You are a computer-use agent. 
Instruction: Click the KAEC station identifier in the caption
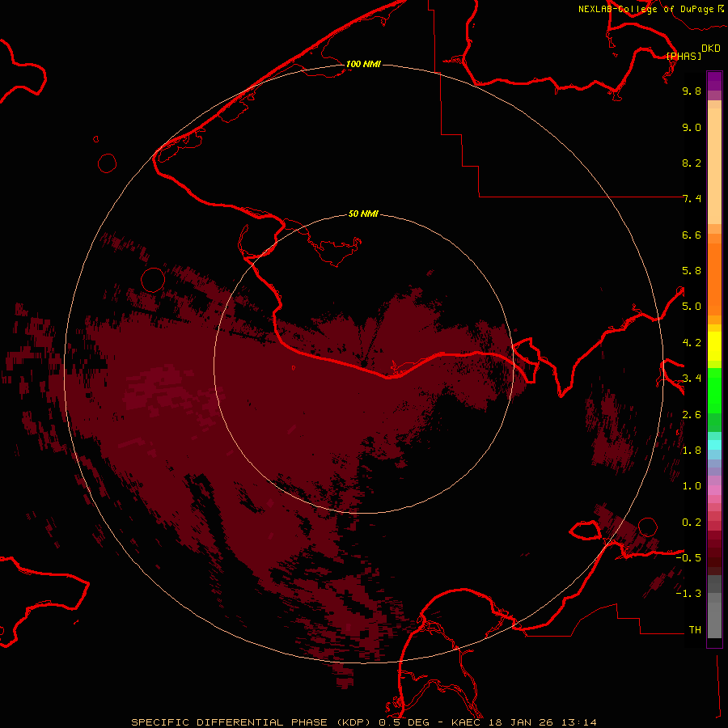466,722
